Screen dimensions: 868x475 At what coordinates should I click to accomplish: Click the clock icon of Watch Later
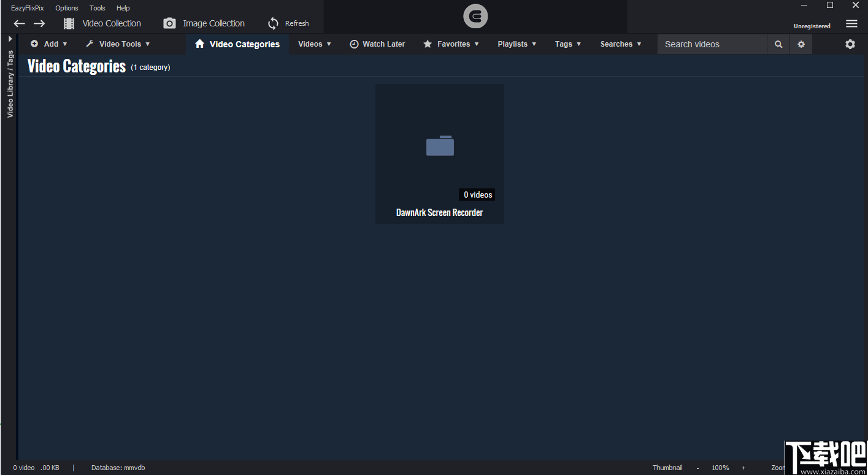click(354, 44)
